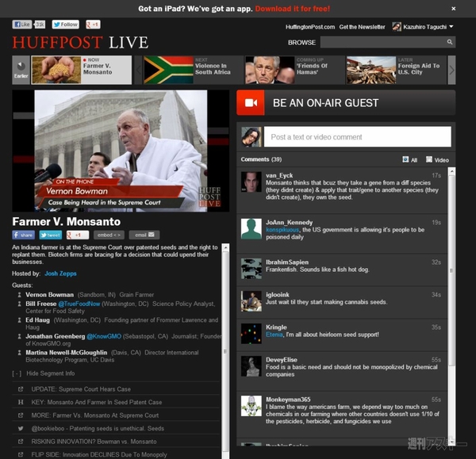Viewport: 476px width, 459px height.
Task: Click the Facebook Like button in header
Action: tap(22, 25)
